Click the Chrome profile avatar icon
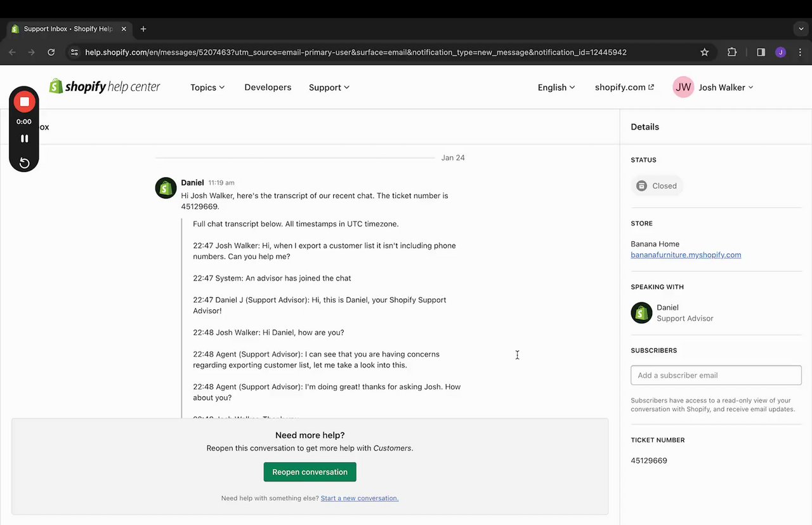Screen dimensions: 812x525 pyautogui.click(x=780, y=52)
